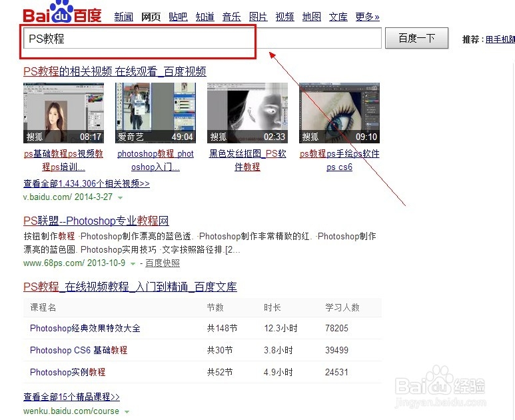This screenshot has width=515, height=420.
Task: Play the 搜狐 video thumbnail lasting 08:17
Action: [63, 113]
